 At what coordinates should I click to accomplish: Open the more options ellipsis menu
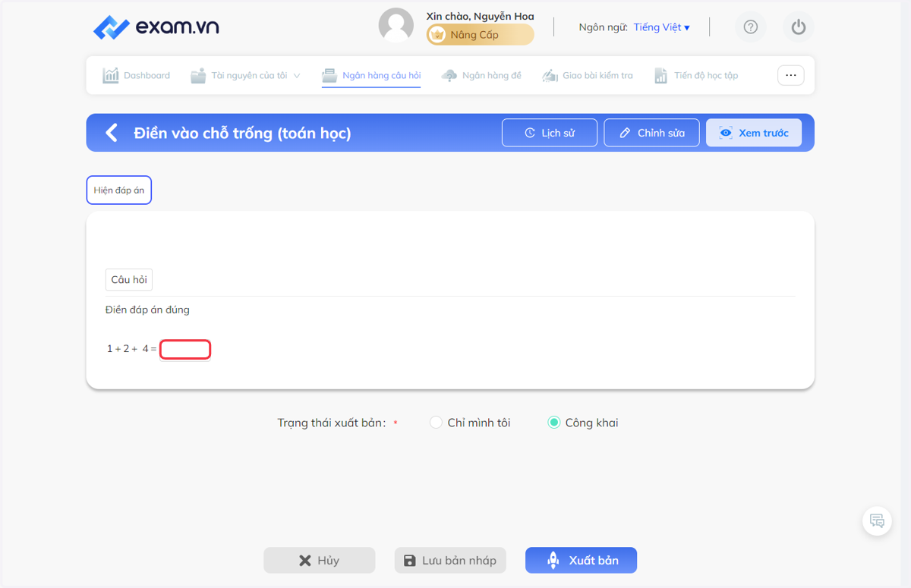point(791,75)
